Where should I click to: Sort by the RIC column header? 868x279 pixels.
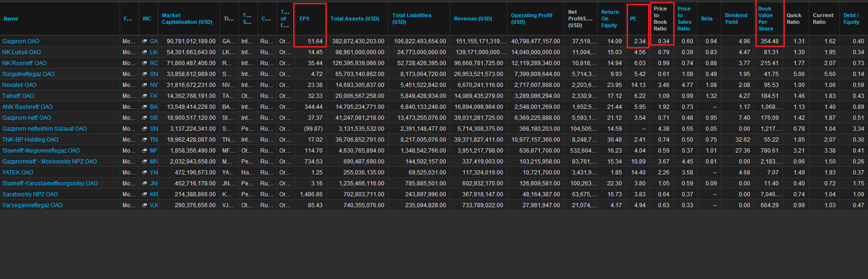pyautogui.click(x=147, y=19)
